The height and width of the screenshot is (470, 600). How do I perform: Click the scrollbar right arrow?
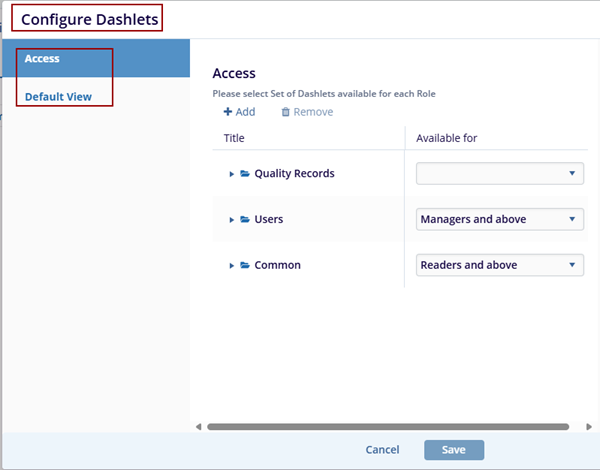click(588, 427)
